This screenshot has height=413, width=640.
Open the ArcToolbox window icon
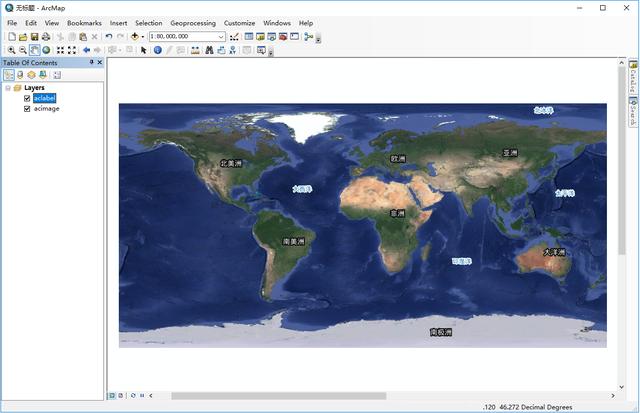(283, 37)
